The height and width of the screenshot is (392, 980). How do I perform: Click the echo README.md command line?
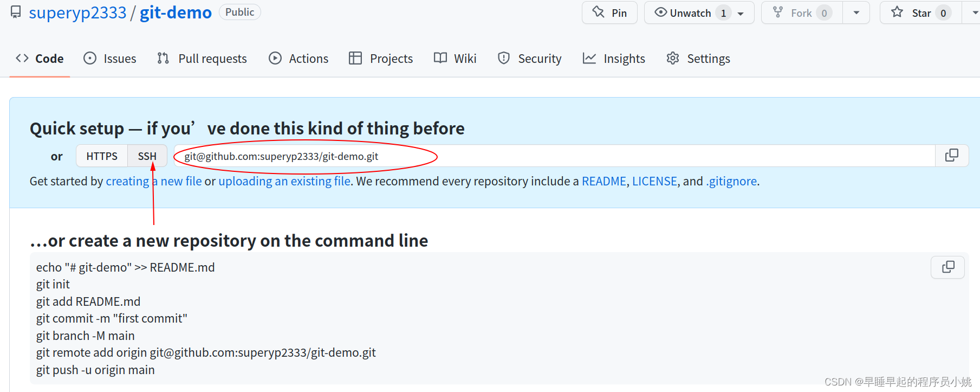(x=126, y=267)
